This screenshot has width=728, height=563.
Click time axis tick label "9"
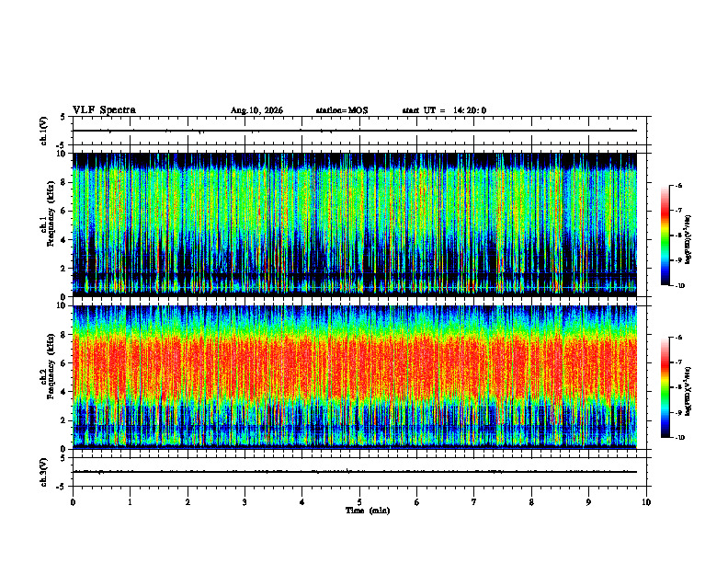tap(588, 502)
